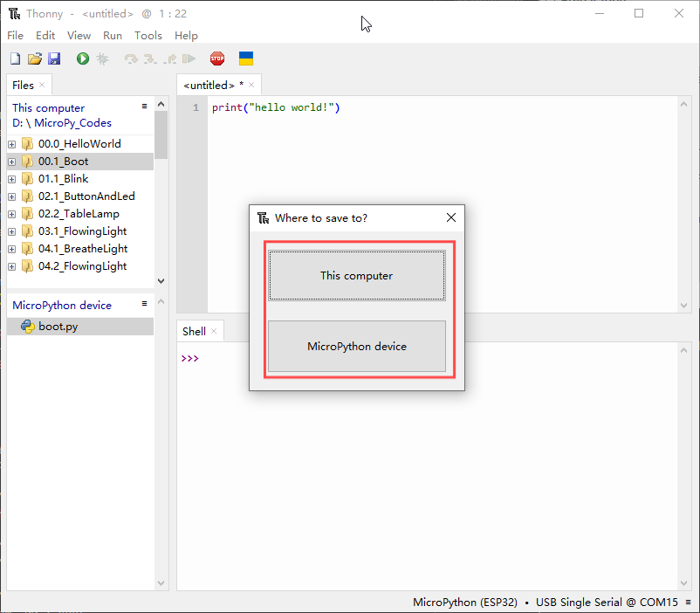
Task: Open This computer panel menu icon
Action: pyautogui.click(x=144, y=107)
